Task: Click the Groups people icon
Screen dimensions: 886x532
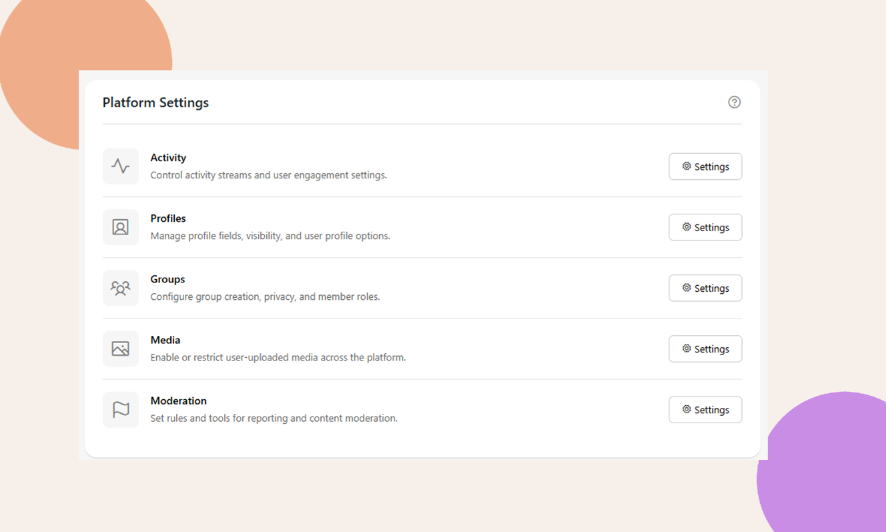Action: 121,288
